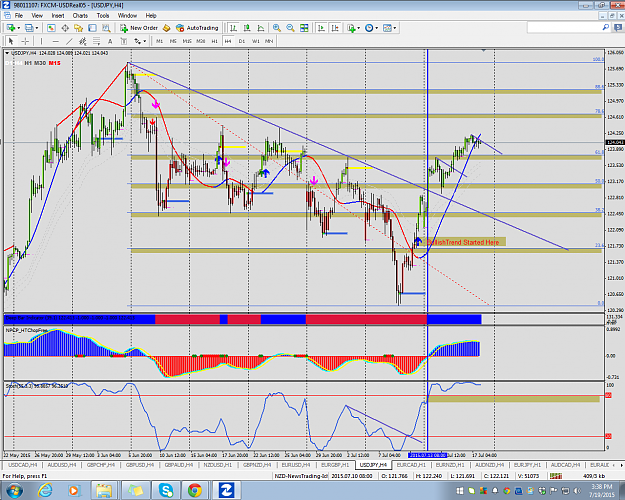Select the Equidistant Channel tool
This screenshot has height=500, width=625.
(83, 41)
